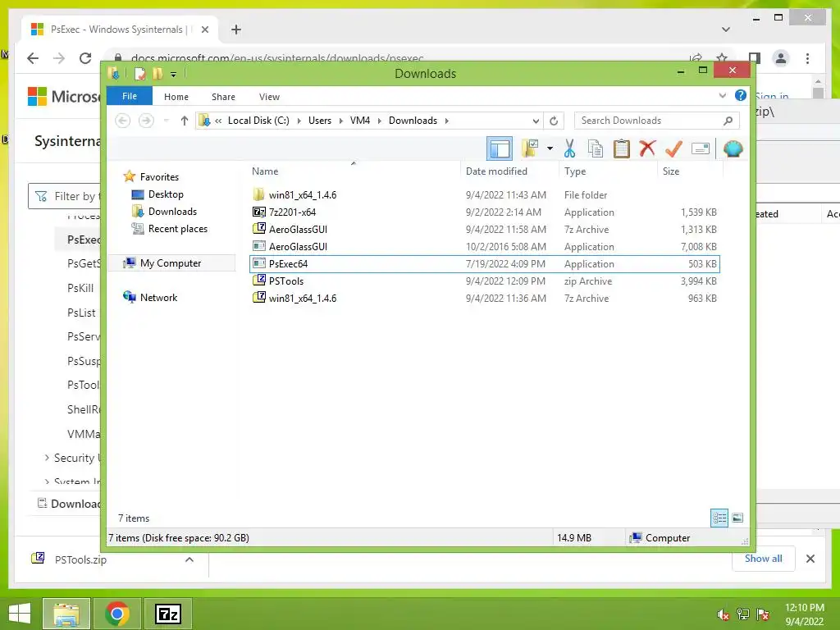Open the Customize Quick Access Toolbar dropdown
The width and height of the screenshot is (840, 630).
tap(174, 75)
